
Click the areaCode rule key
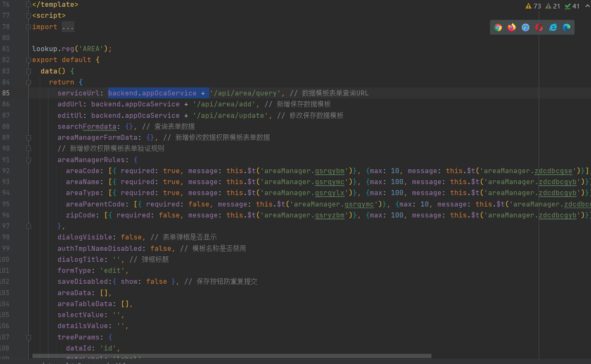click(83, 171)
